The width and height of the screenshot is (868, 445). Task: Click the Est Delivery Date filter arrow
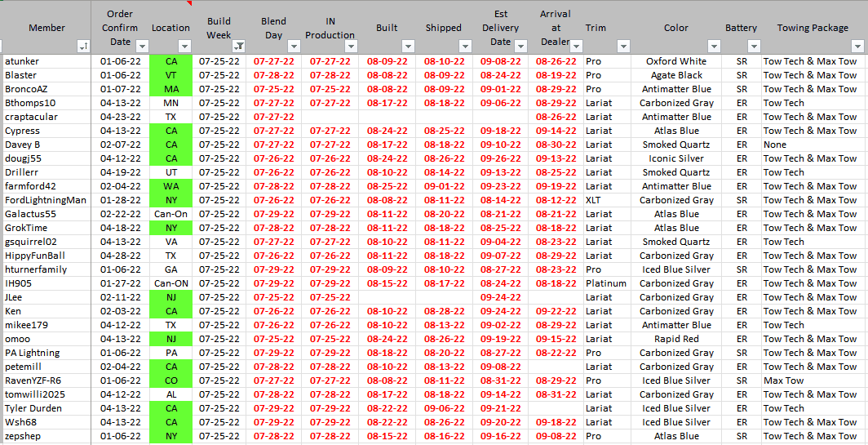[520, 47]
